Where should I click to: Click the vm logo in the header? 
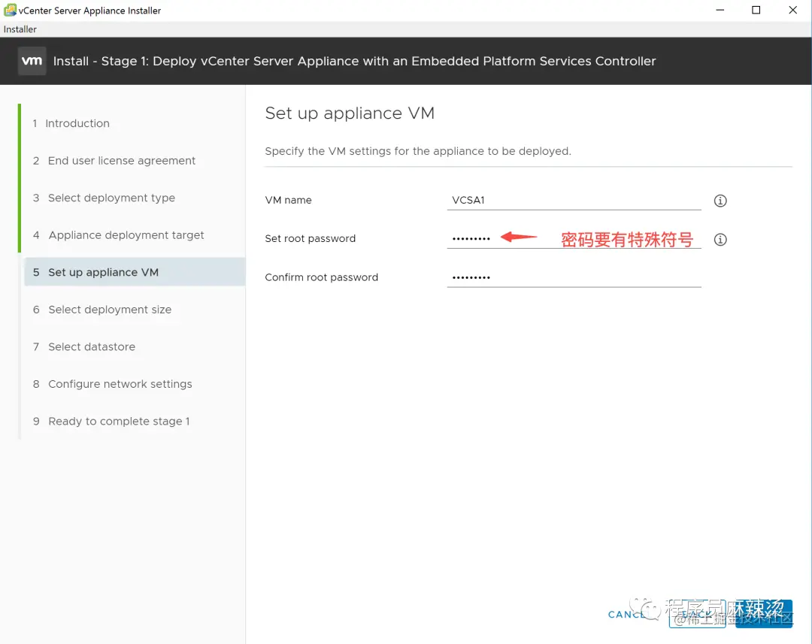[32, 61]
